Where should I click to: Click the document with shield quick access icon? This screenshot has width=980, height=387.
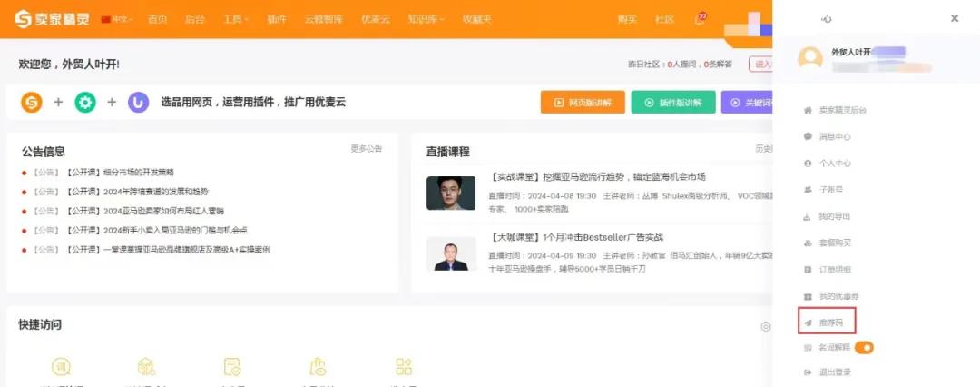[x=232, y=366]
